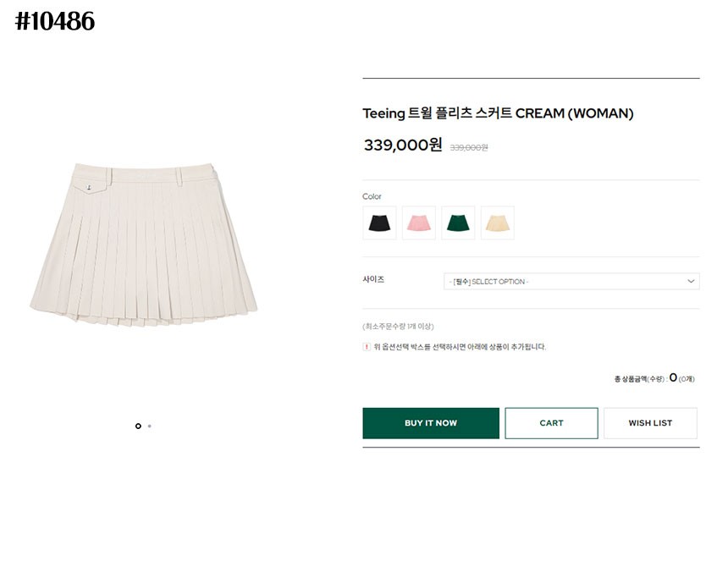Click the #10486 item number label
Image resolution: width=728 pixels, height=572 pixels.
[x=55, y=21]
